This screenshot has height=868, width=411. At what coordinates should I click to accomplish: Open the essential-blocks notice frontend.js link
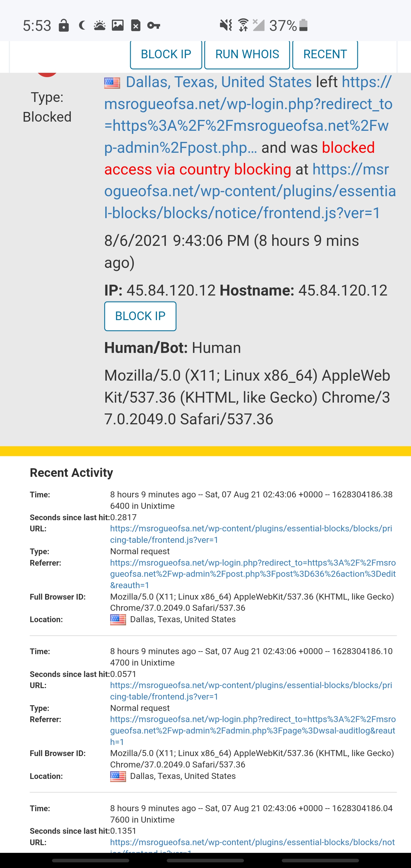point(250,191)
